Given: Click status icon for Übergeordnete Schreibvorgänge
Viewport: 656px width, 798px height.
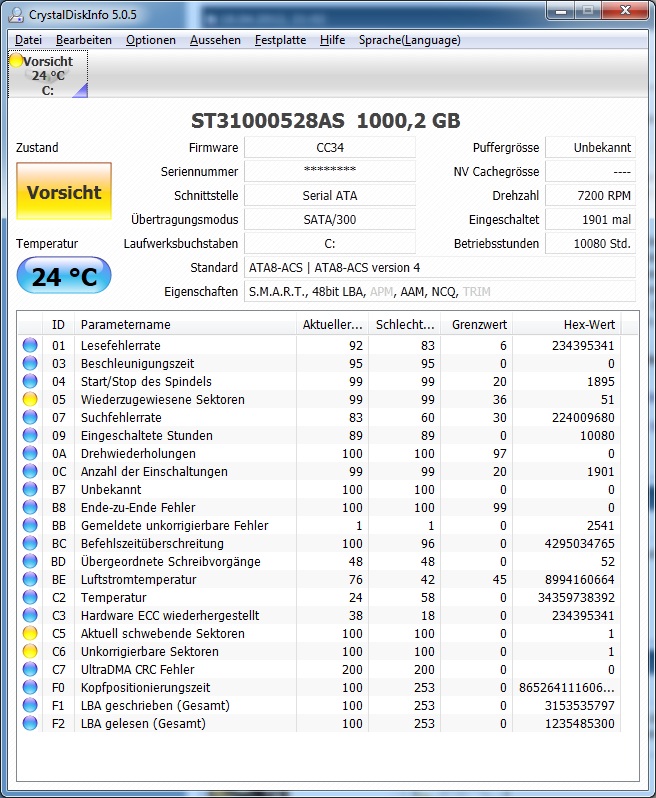Looking at the screenshot, I should pos(30,561).
